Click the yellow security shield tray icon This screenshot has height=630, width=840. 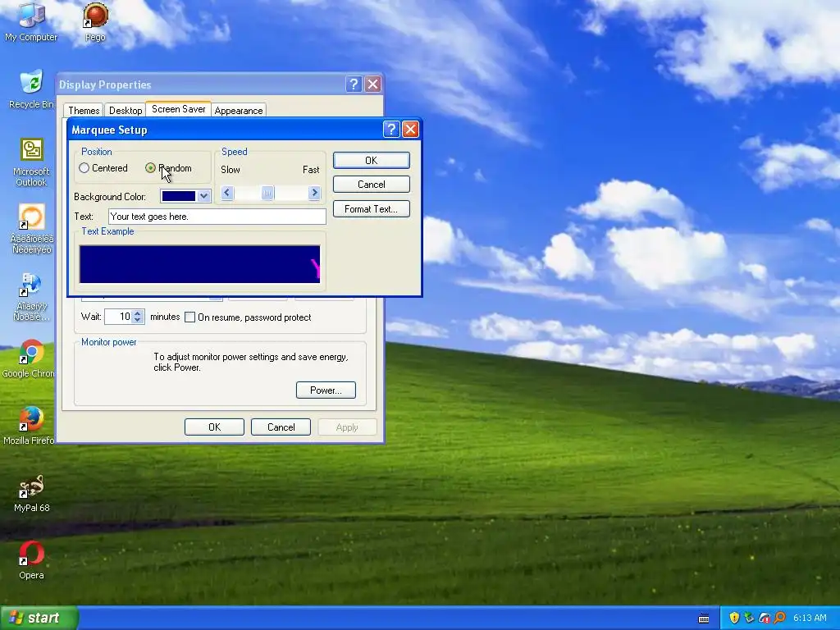click(734, 618)
